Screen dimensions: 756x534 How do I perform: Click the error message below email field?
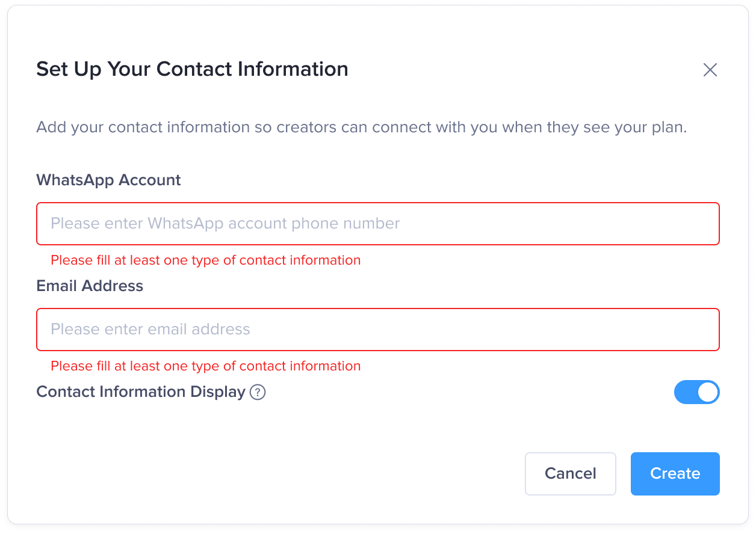(x=205, y=366)
